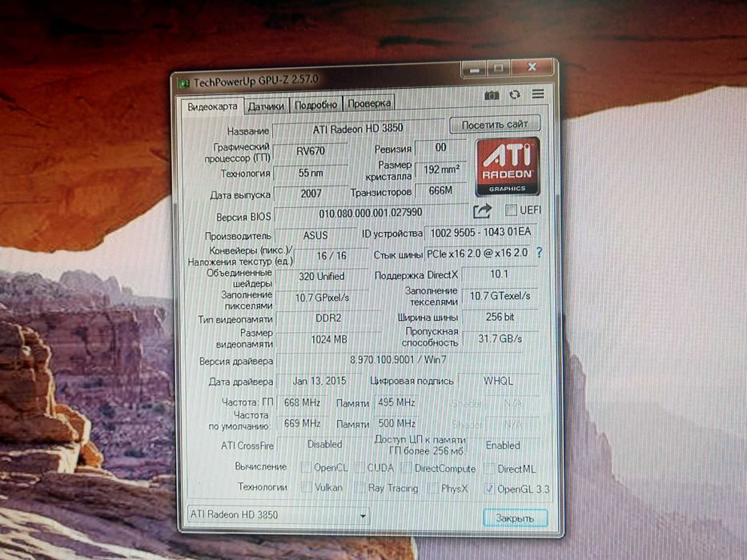
Task: Click the transistors value 666M
Action: point(440,190)
